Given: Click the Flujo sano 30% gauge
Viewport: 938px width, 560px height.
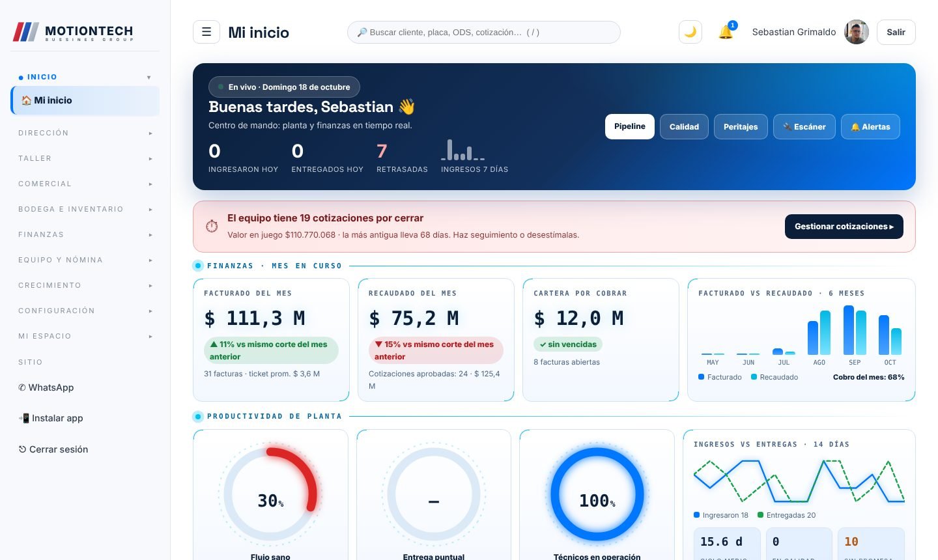Looking at the screenshot, I should coord(270,496).
